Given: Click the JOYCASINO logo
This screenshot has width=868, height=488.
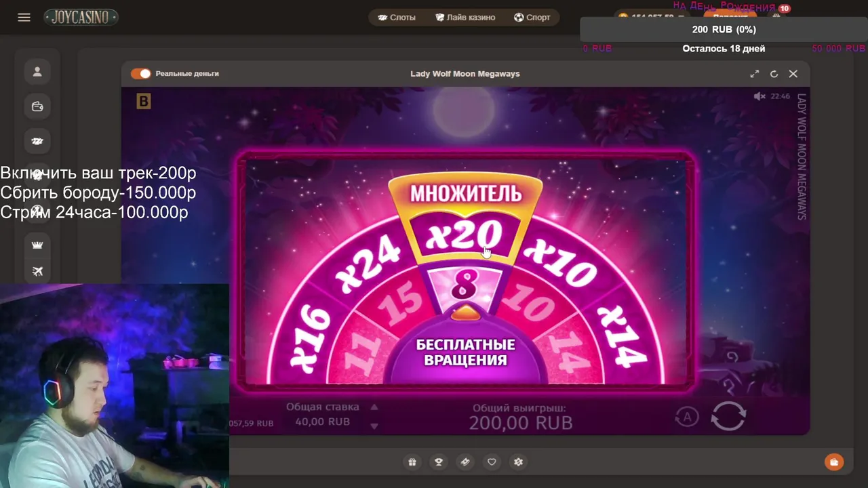Looking at the screenshot, I should point(81,17).
